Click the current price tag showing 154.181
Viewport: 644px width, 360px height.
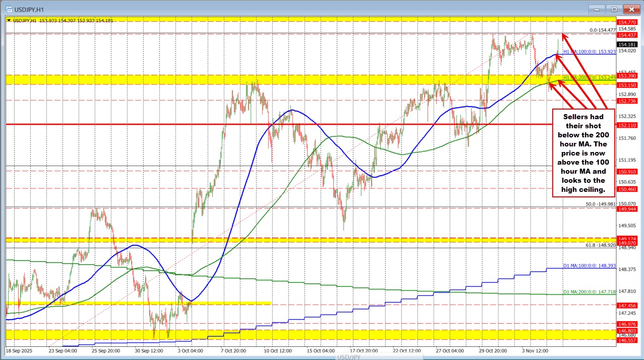tap(627, 44)
